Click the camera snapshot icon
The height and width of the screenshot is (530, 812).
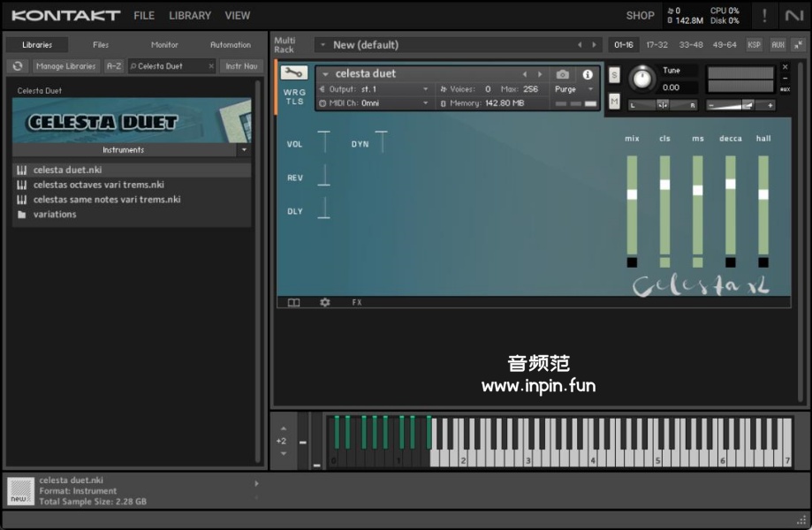[x=563, y=74]
